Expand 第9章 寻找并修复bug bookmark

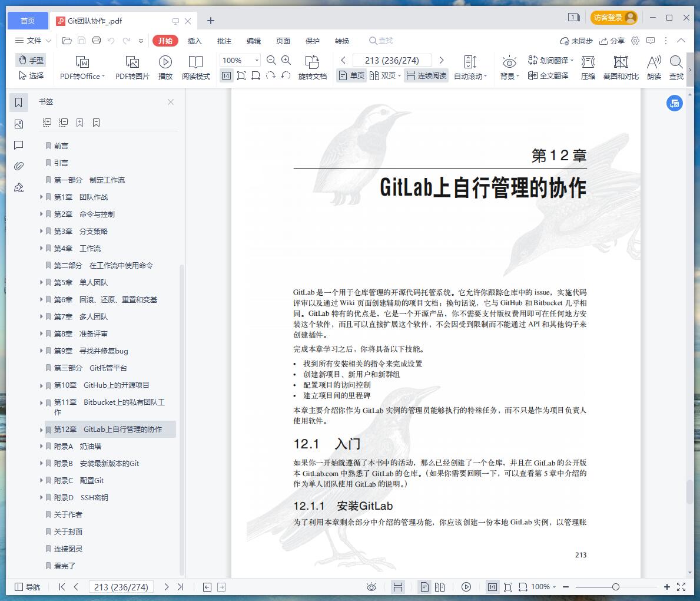pyautogui.click(x=41, y=351)
